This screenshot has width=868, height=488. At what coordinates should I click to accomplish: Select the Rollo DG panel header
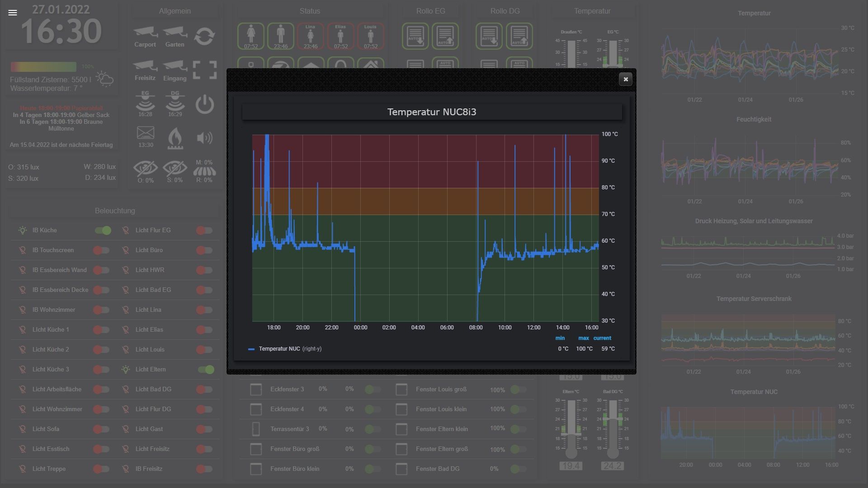pyautogui.click(x=505, y=11)
